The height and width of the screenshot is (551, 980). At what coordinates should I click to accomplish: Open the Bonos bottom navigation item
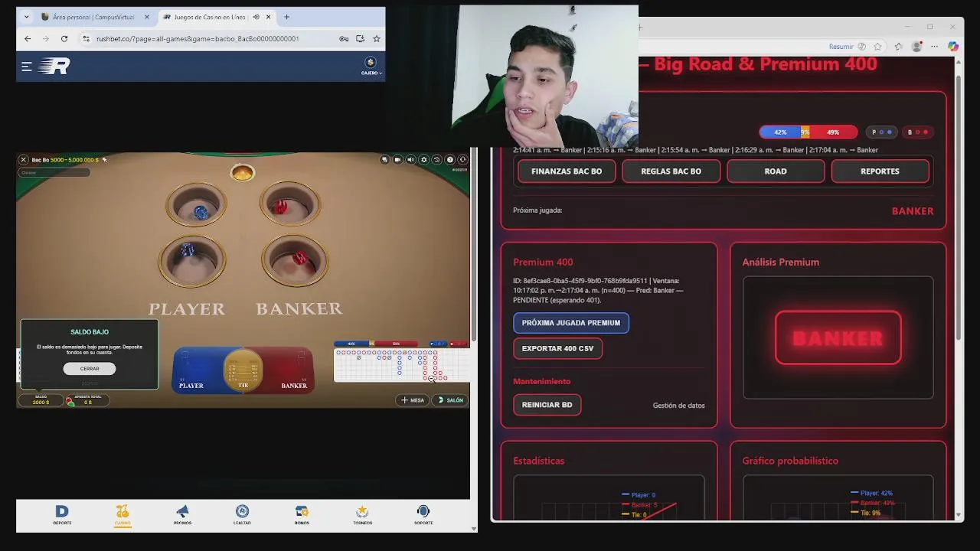pyautogui.click(x=302, y=515)
